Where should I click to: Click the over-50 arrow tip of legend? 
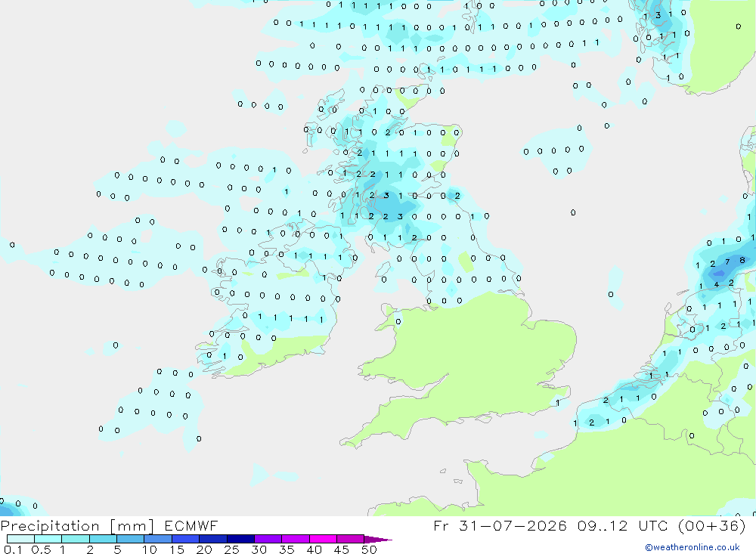pos(378,539)
